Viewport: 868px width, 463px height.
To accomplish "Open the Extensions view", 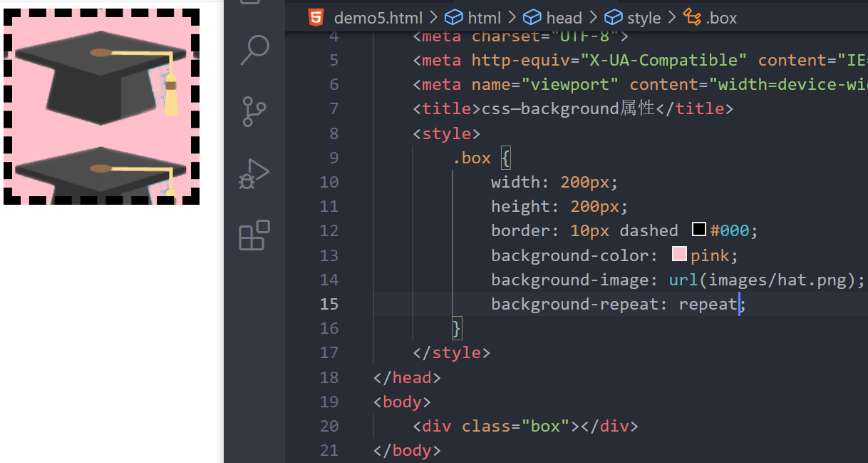I will [x=254, y=235].
